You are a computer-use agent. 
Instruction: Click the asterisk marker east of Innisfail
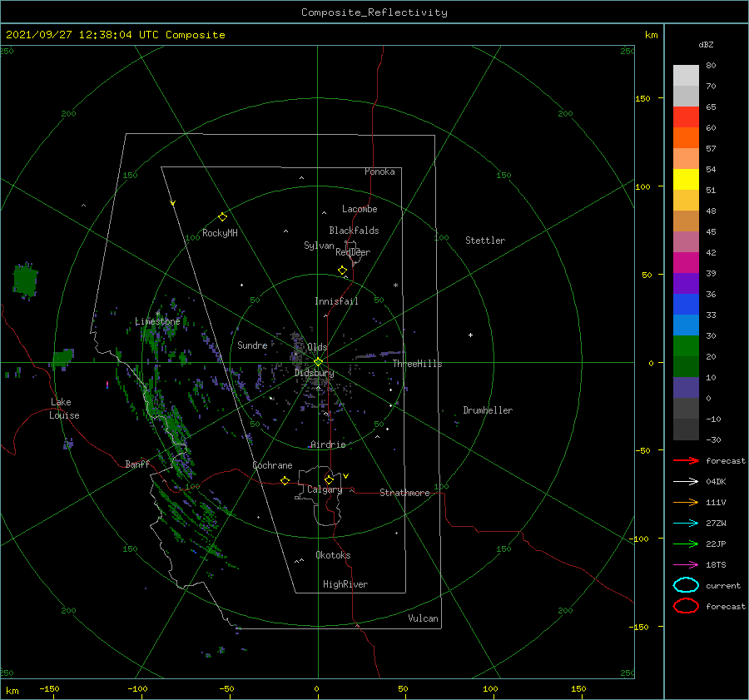click(395, 285)
